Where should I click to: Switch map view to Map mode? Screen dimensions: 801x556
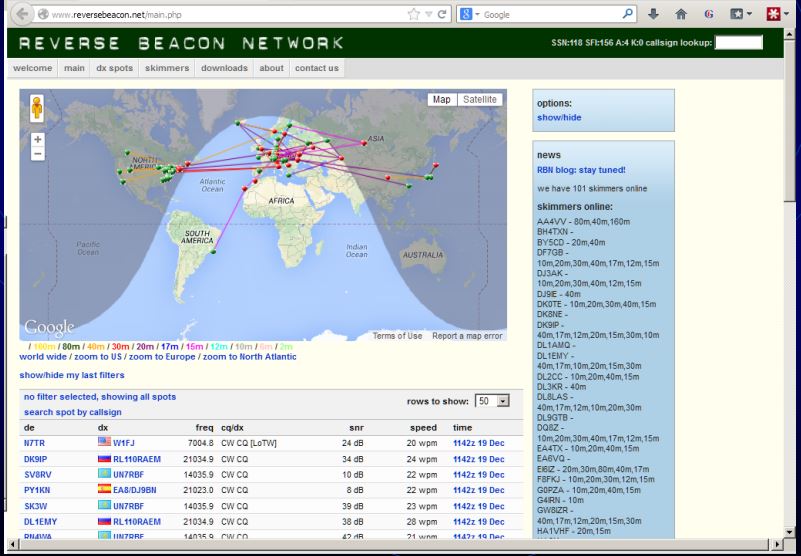tap(441, 100)
